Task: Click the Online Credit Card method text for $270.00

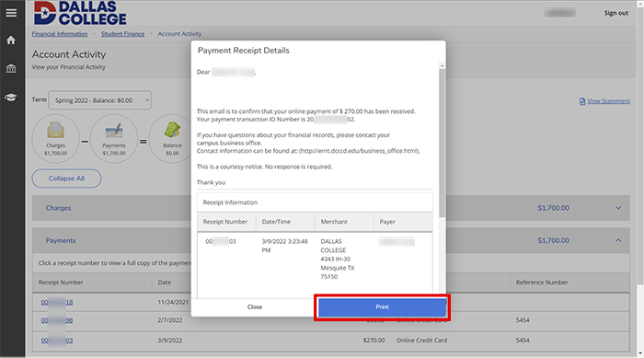Action: [x=421, y=341]
